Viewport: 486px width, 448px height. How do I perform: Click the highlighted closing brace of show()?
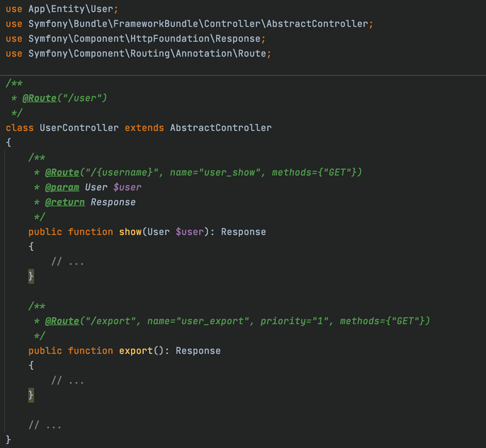point(31,276)
